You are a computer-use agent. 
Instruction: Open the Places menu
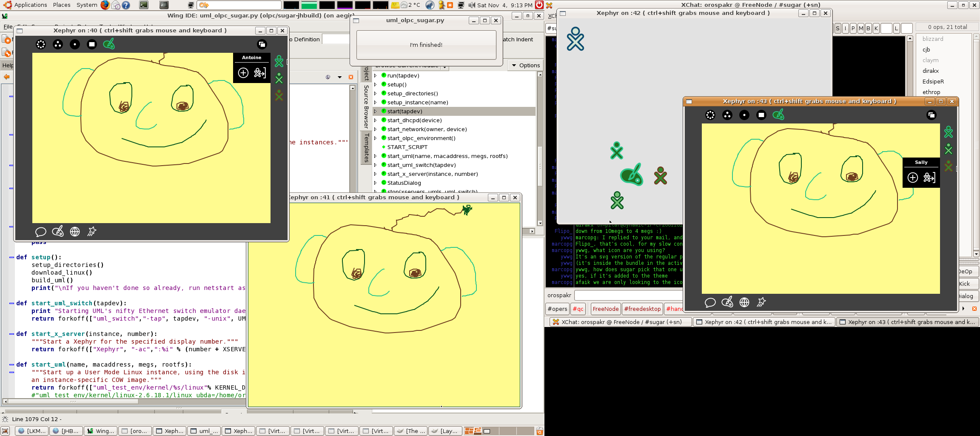(62, 5)
